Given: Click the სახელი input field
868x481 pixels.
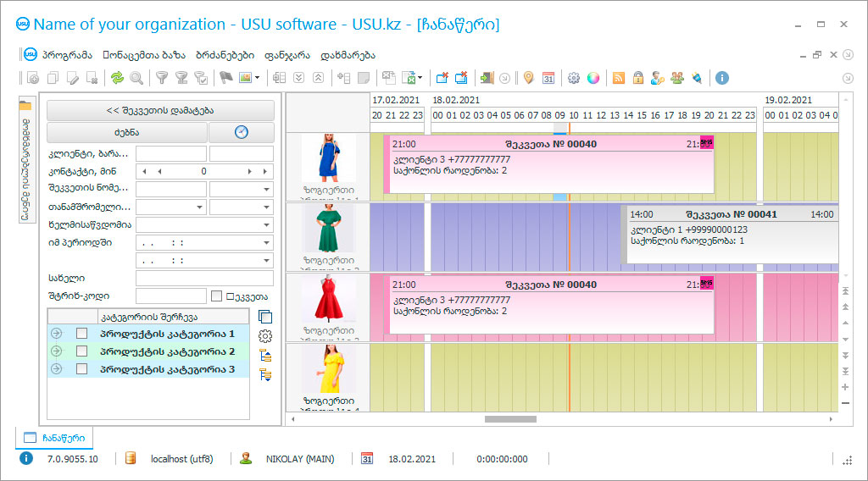Looking at the screenshot, I should pyautogui.click(x=205, y=278).
